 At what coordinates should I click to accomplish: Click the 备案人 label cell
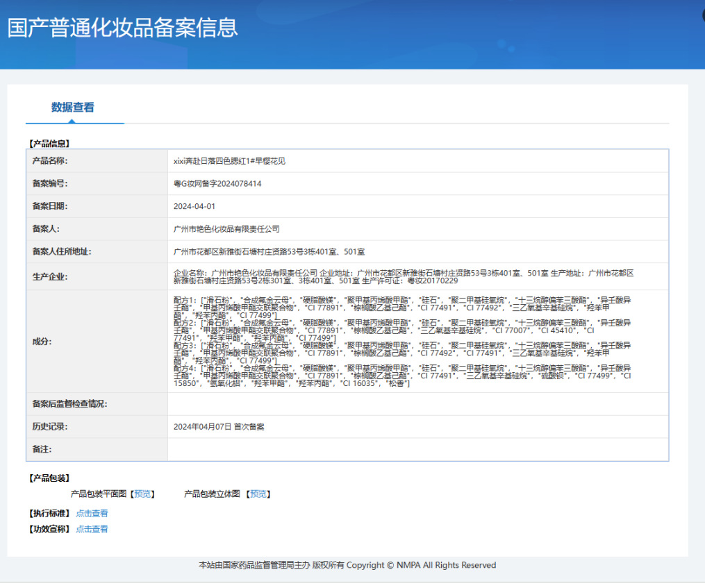click(x=97, y=229)
